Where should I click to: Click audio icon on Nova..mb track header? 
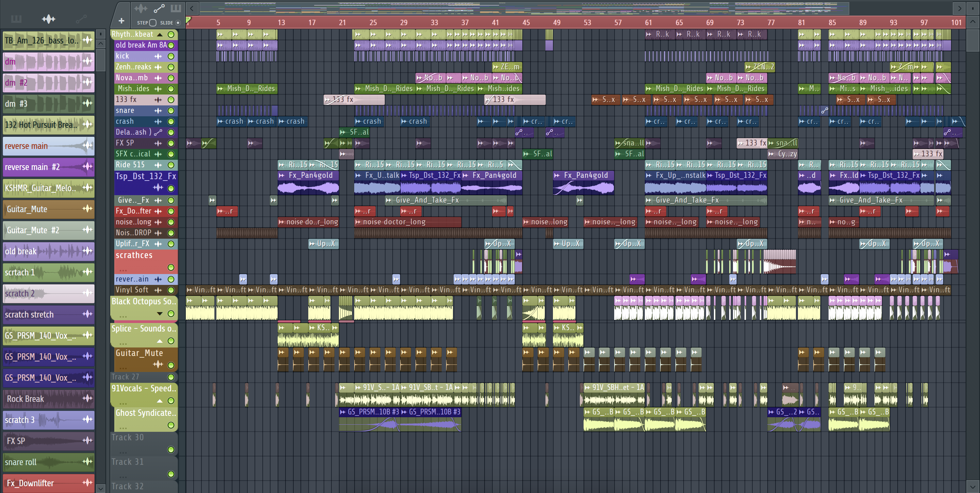click(158, 78)
